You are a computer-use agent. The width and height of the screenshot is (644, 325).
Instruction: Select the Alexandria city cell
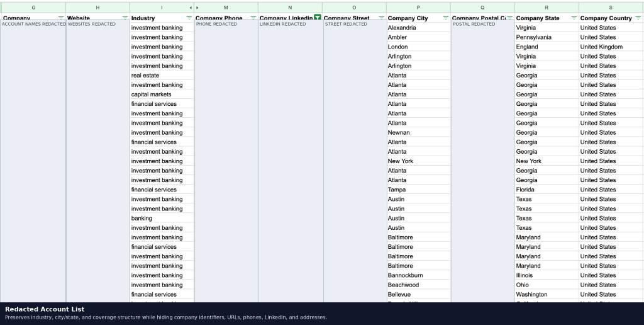pyautogui.click(x=418, y=28)
